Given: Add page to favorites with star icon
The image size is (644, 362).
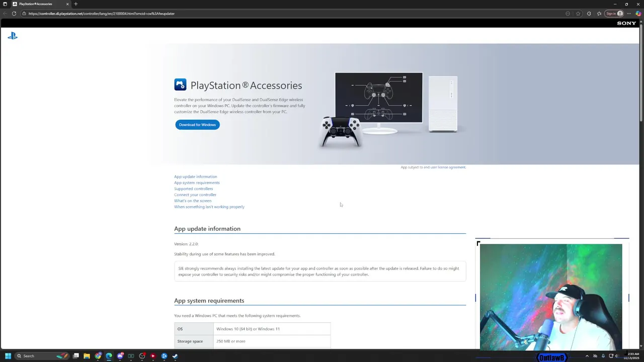Looking at the screenshot, I should [578, 14].
